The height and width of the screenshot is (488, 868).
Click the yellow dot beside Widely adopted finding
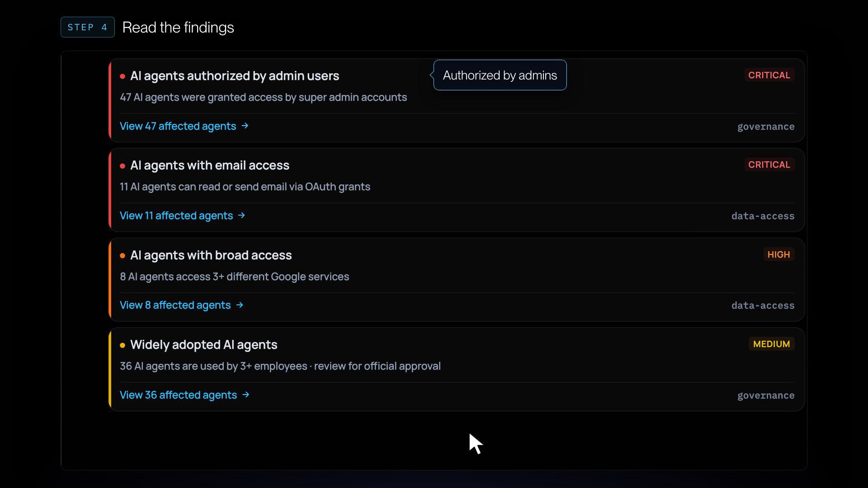tap(123, 345)
